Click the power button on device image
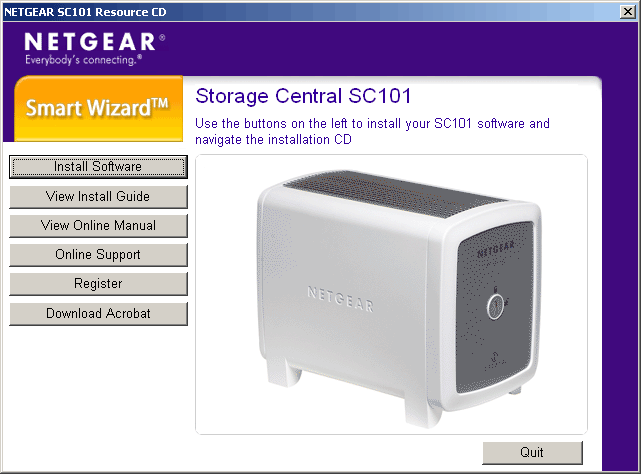 (x=495, y=306)
